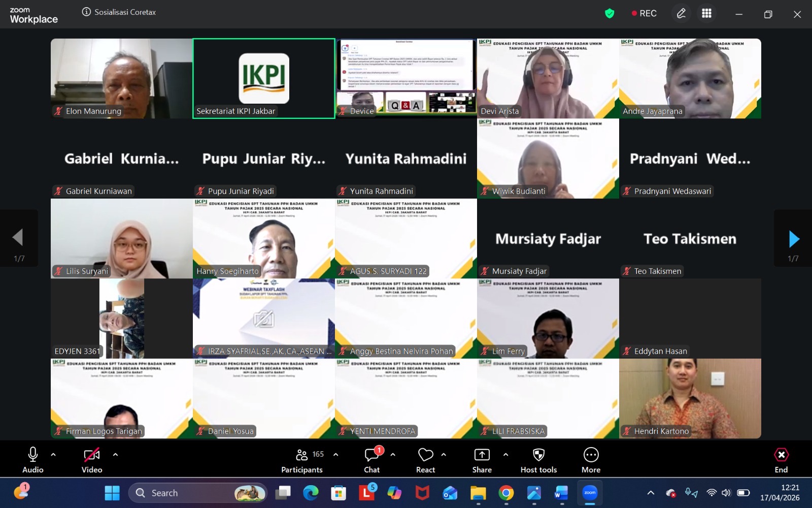Open the React emoji button
The width and height of the screenshot is (812, 508).
pos(425,460)
